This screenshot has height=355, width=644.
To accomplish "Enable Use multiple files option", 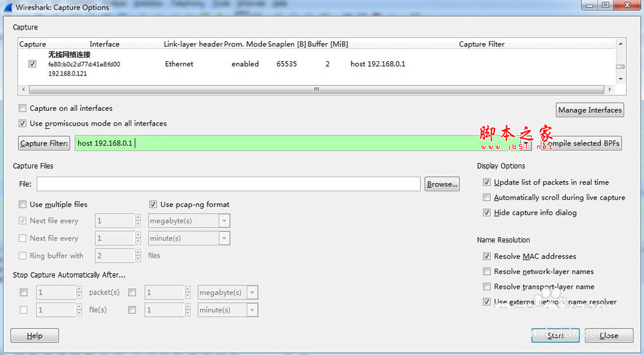I will [22, 204].
